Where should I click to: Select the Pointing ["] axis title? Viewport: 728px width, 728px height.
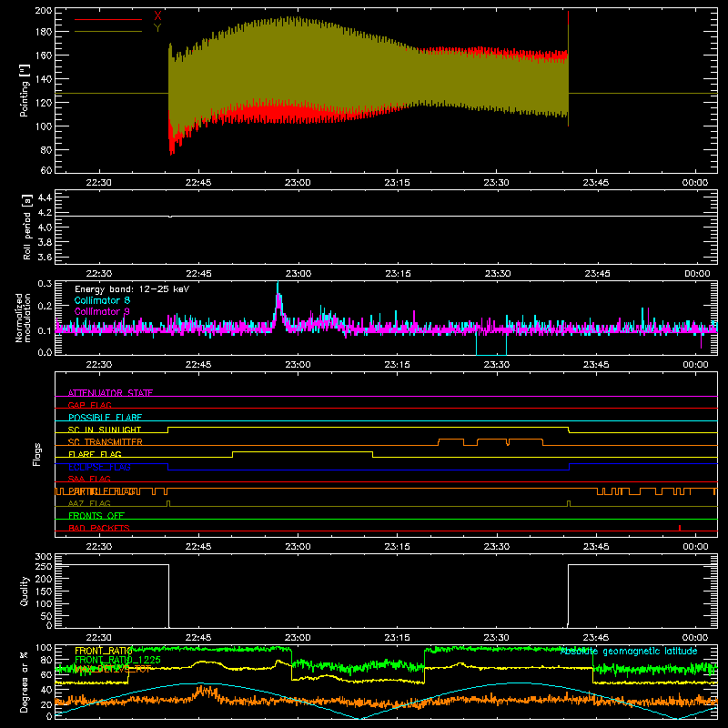pyautogui.click(x=25, y=90)
